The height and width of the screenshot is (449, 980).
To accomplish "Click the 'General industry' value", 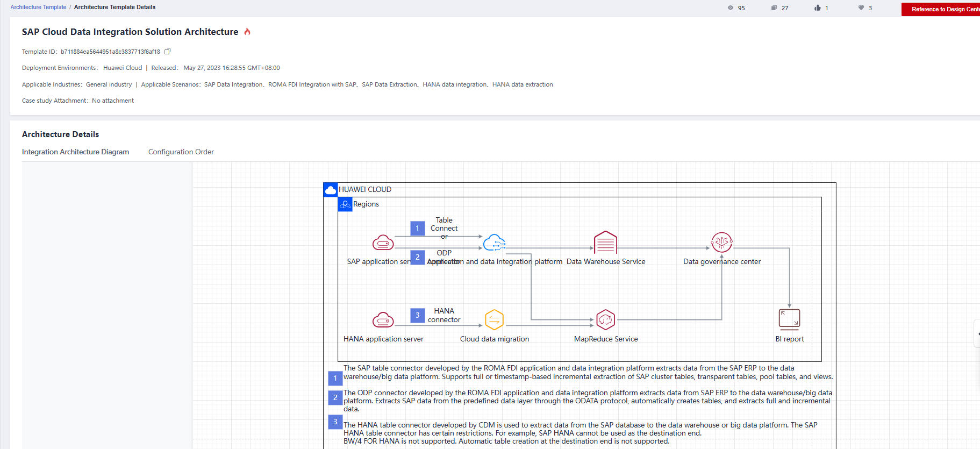I will (109, 84).
